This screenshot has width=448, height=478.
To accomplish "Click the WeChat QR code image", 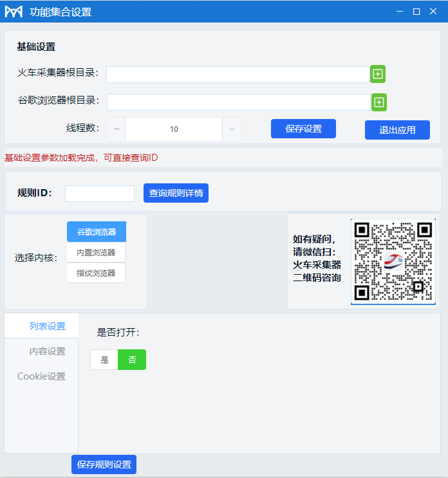I will coord(393,262).
